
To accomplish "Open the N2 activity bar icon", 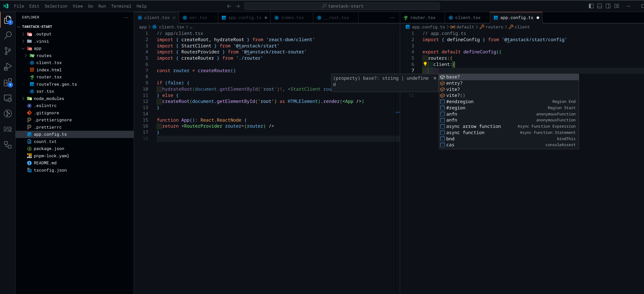I will point(8,129).
